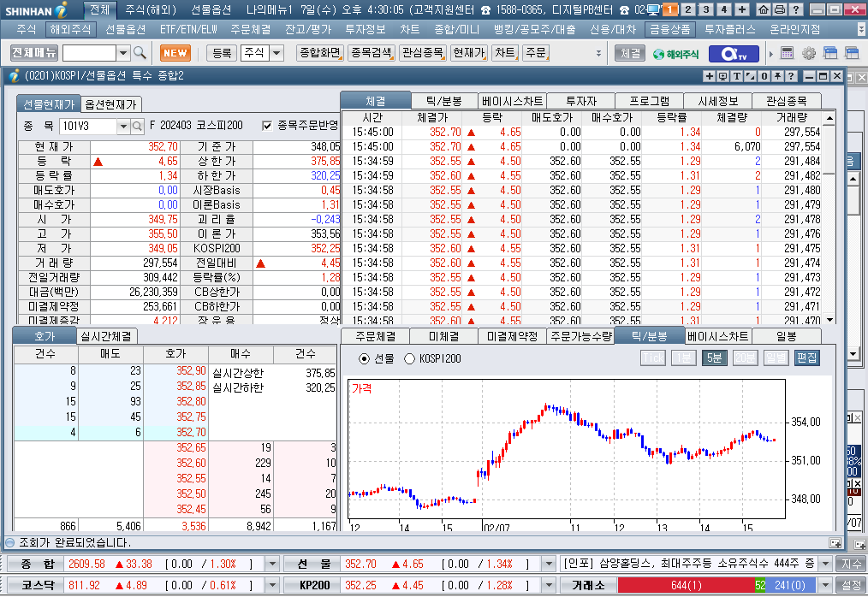
Task: Switch to virtual screen 2
Action: point(687,9)
